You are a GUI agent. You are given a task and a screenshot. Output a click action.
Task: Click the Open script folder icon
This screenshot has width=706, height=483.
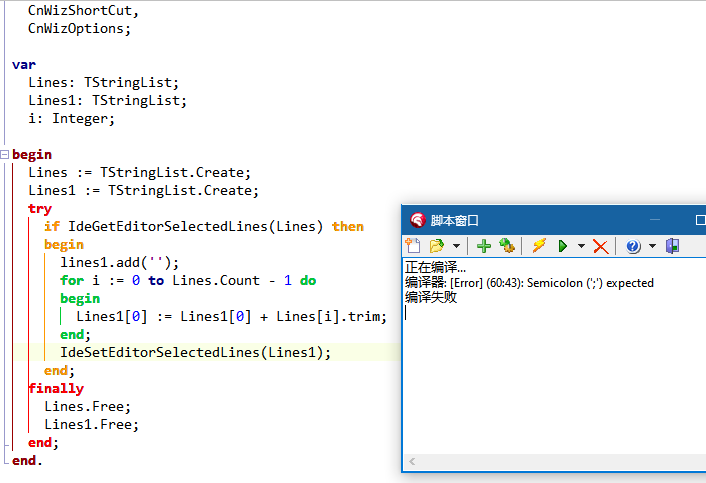pos(436,246)
